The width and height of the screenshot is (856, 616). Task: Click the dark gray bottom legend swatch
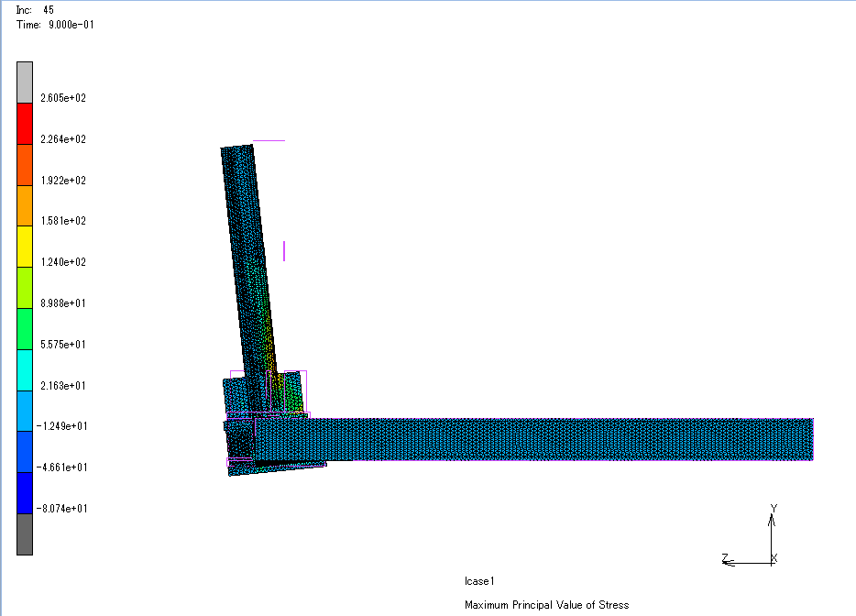[x=25, y=534]
